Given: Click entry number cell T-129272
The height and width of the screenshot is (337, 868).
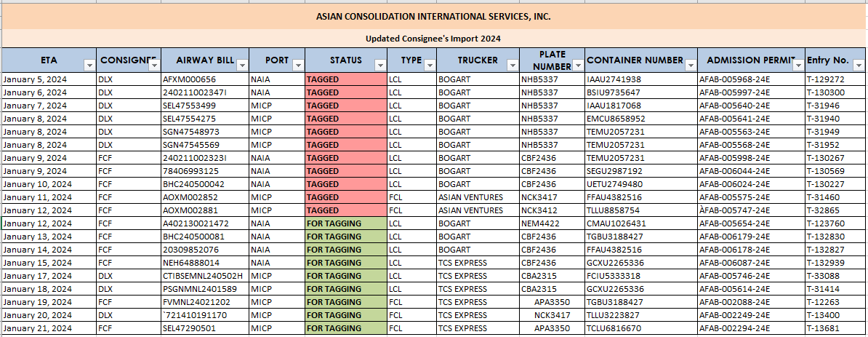Looking at the screenshot, I should coord(825,79).
